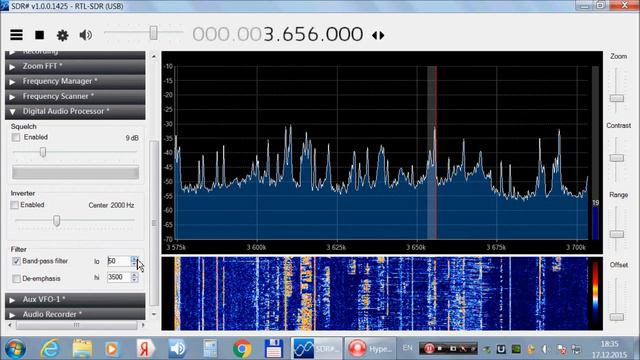Screen dimensions: 640x360
Task: Click the 9 dB squelch value
Action: click(132, 138)
